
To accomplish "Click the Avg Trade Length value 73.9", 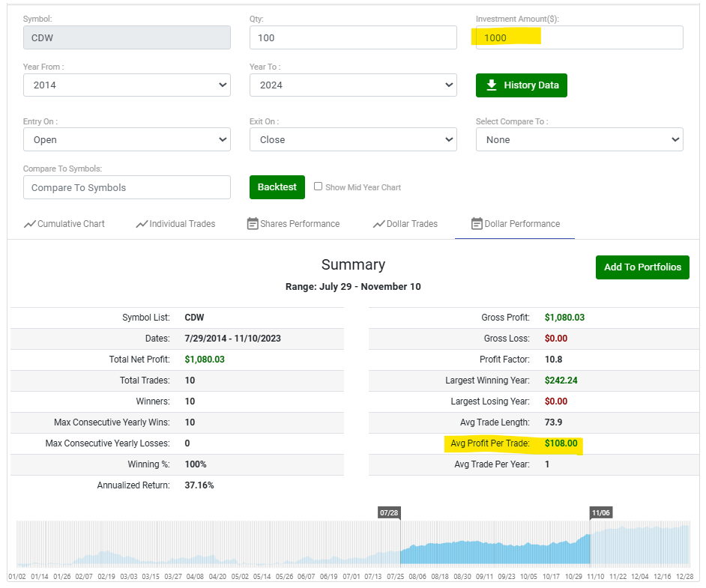I will [553, 422].
